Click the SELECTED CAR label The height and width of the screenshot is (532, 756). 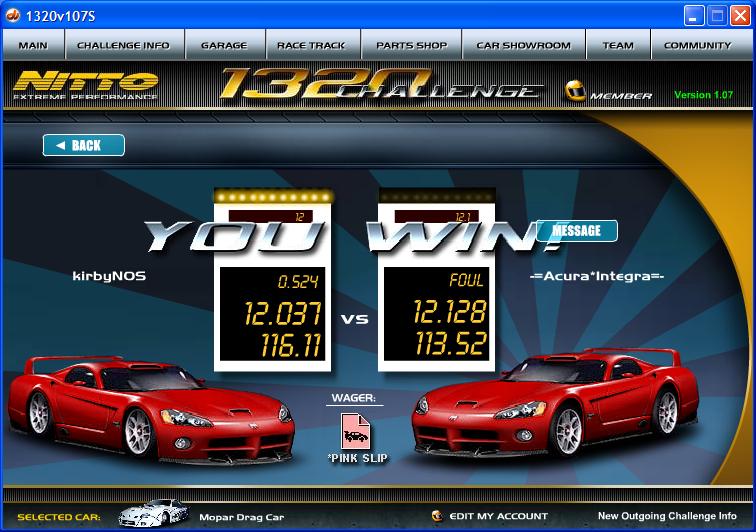(x=59, y=517)
